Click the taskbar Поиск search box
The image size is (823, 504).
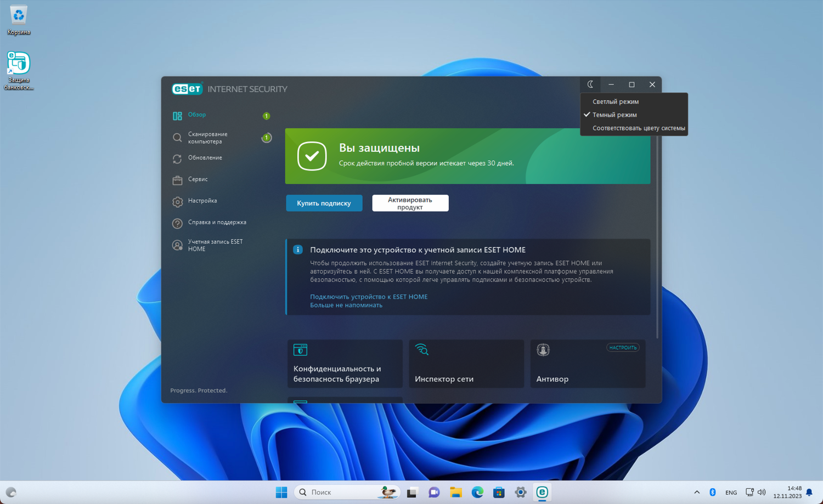tap(348, 492)
